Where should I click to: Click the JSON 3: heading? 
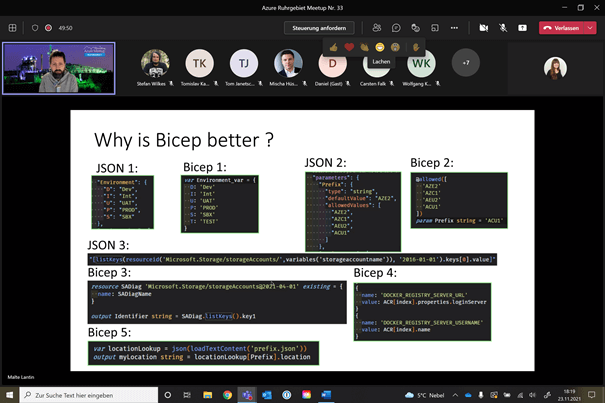click(x=108, y=245)
